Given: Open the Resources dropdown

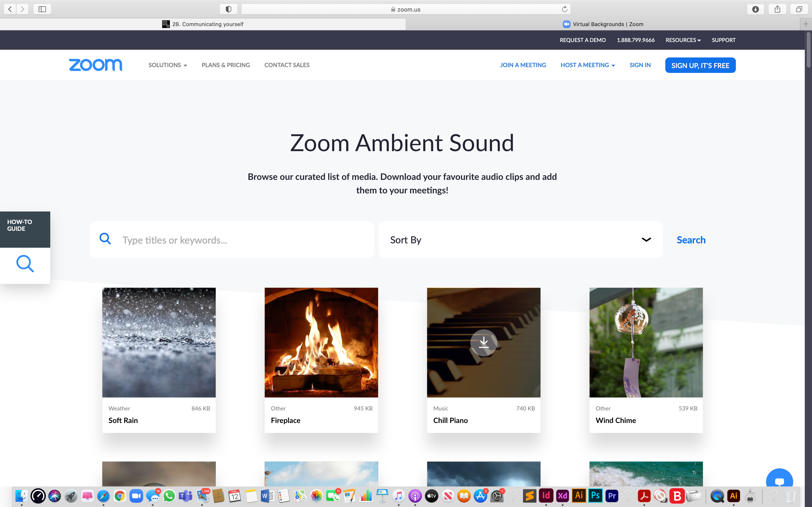Looking at the screenshot, I should tap(683, 40).
